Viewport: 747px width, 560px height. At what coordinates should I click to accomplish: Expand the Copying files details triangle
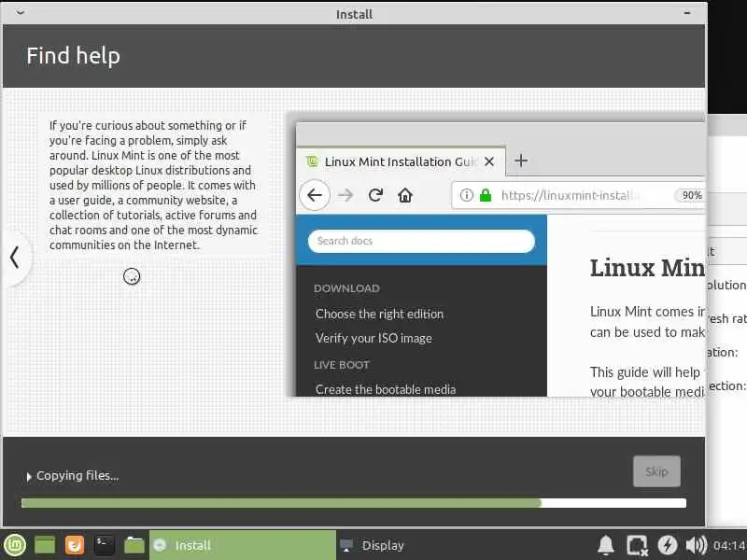(x=29, y=476)
